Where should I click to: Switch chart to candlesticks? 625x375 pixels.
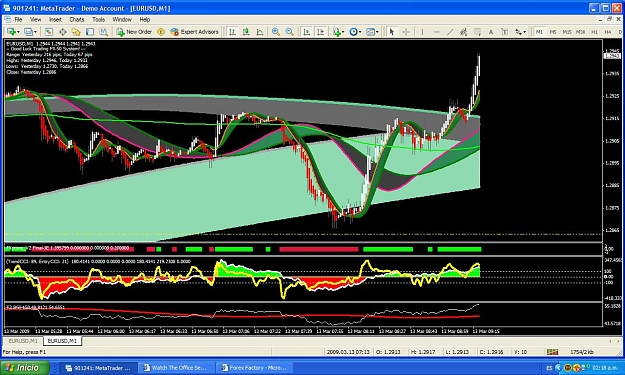[x=246, y=32]
